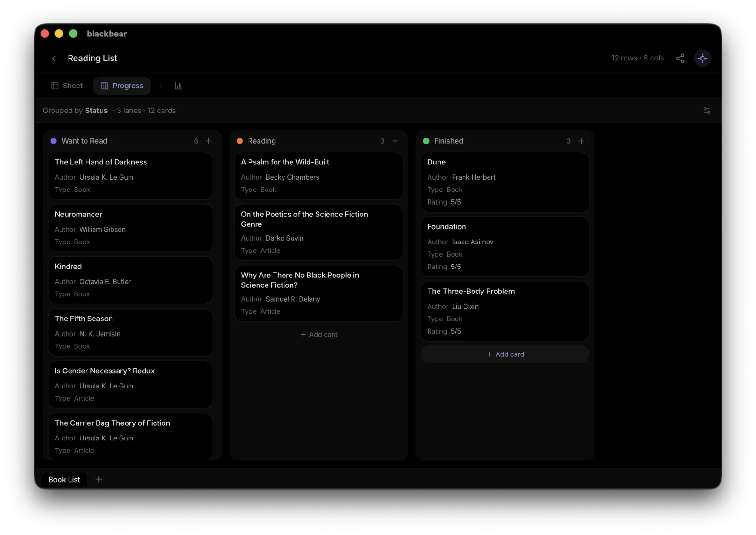The height and width of the screenshot is (535, 756).
Task: Open A Psalm for the Wild-Built card
Action: click(x=319, y=176)
